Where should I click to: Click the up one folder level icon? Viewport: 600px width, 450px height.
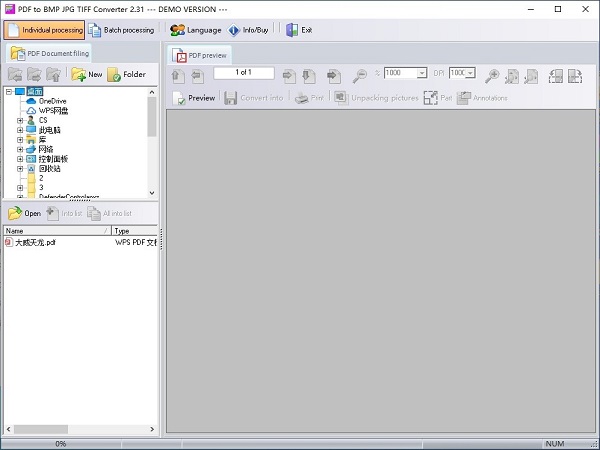[x=53, y=74]
